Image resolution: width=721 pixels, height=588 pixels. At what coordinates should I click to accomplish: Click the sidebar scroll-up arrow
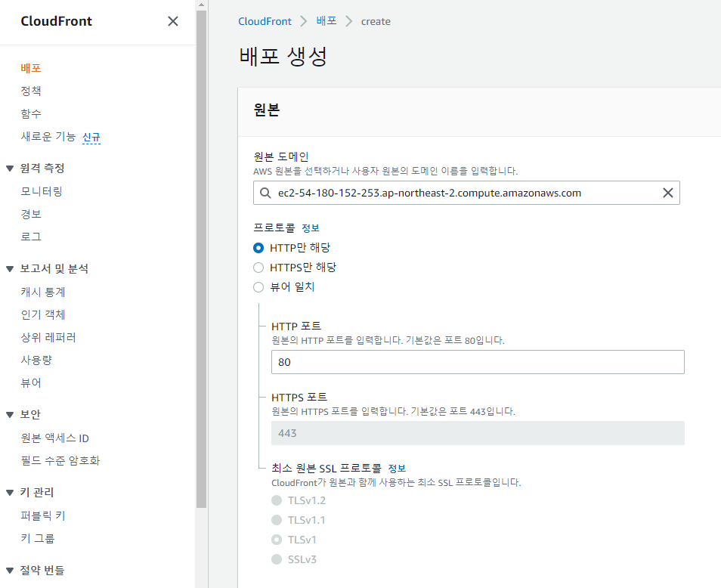tap(201, 5)
